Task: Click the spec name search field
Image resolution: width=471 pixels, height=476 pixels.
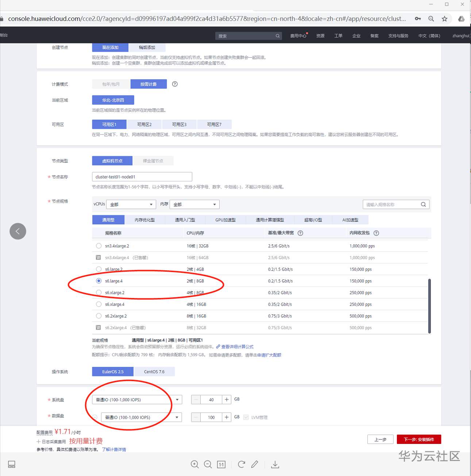Action: click(x=396, y=205)
